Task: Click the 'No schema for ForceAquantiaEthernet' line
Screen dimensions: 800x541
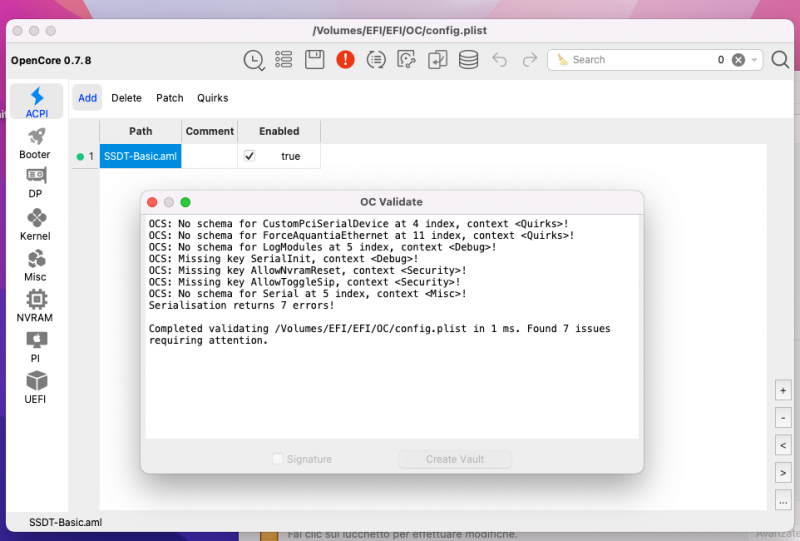Action: pos(362,235)
